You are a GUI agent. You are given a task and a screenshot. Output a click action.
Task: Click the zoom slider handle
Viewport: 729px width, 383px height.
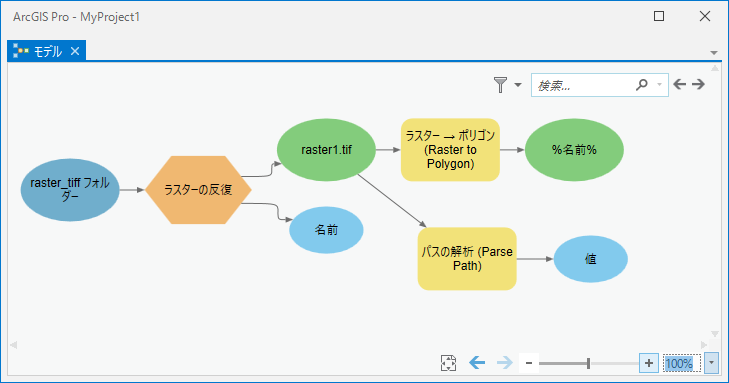click(x=589, y=363)
